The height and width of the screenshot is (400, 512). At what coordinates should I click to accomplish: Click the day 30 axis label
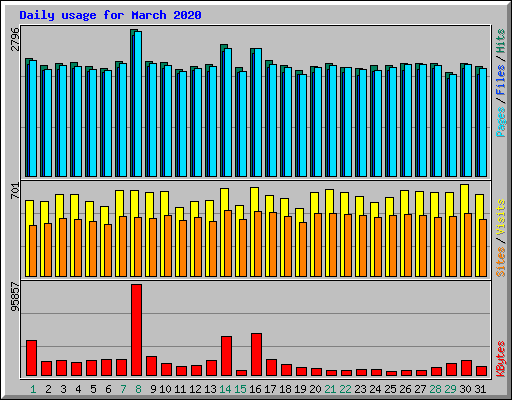point(465,389)
